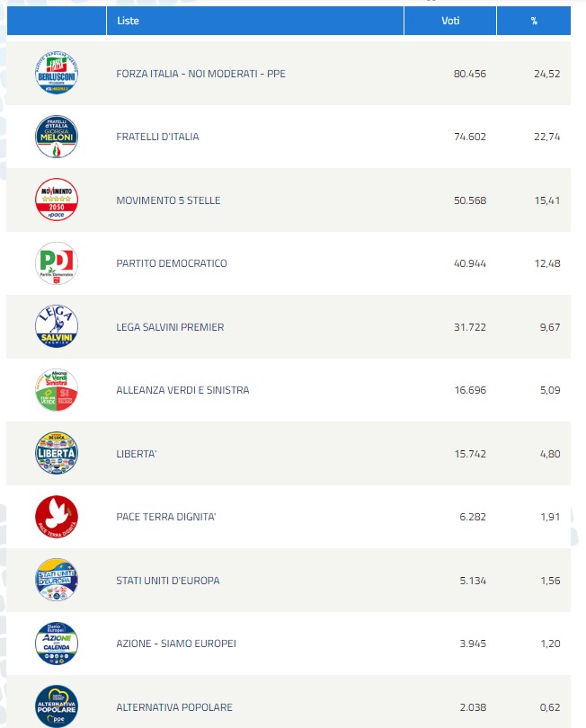The width and height of the screenshot is (586, 728).
Task: Click the 31.722 votes cell for Lega
Action: [470, 327]
